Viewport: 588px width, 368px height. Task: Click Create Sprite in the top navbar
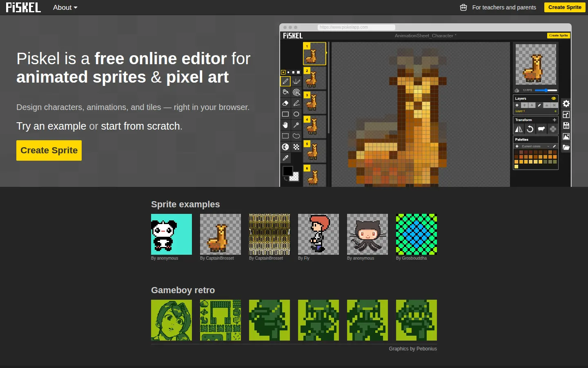[x=565, y=7]
